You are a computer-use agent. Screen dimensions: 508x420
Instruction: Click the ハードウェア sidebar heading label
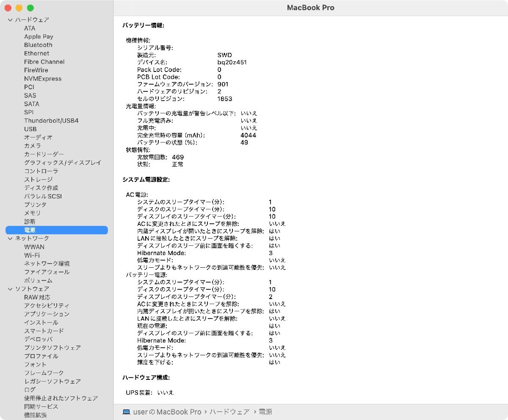[x=32, y=20]
